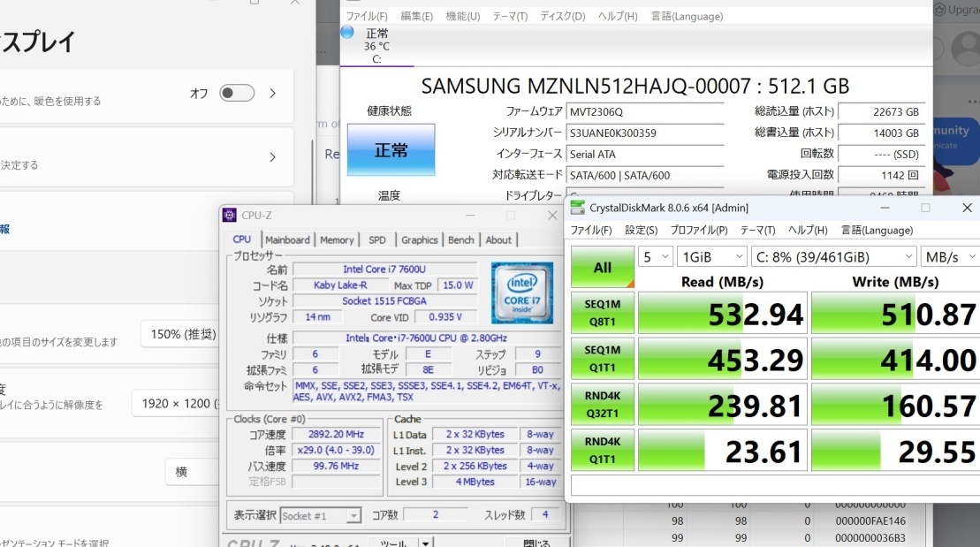Image resolution: width=980 pixels, height=547 pixels.
Task: Open the ツール dropdown arrow in CPU-Z
Action: (x=425, y=543)
